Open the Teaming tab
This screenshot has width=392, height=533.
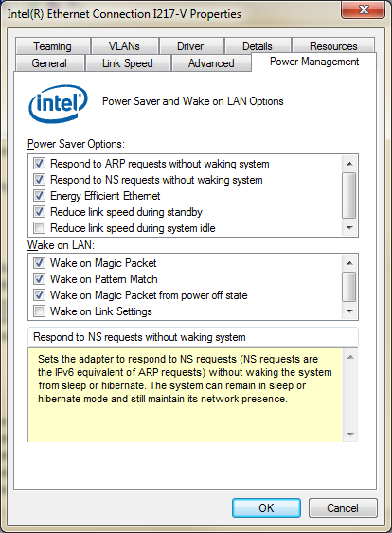pos(52,46)
